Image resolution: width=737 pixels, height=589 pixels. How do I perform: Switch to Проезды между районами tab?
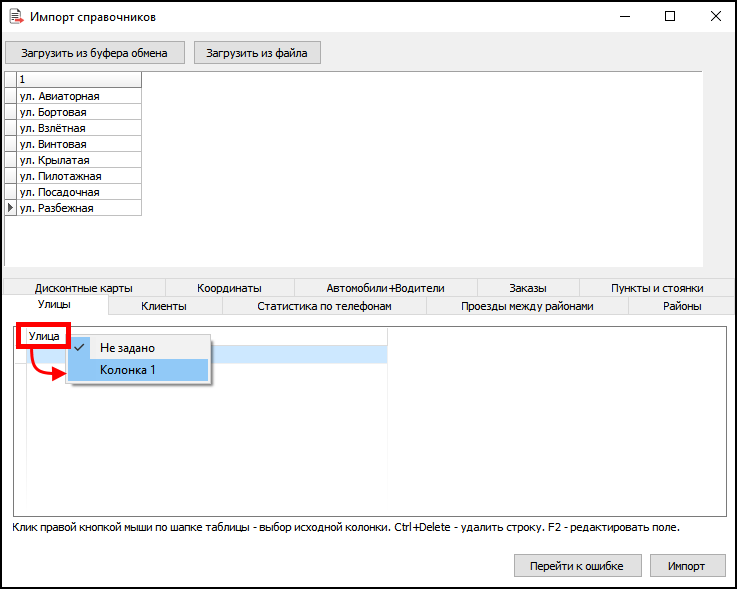tap(527, 306)
